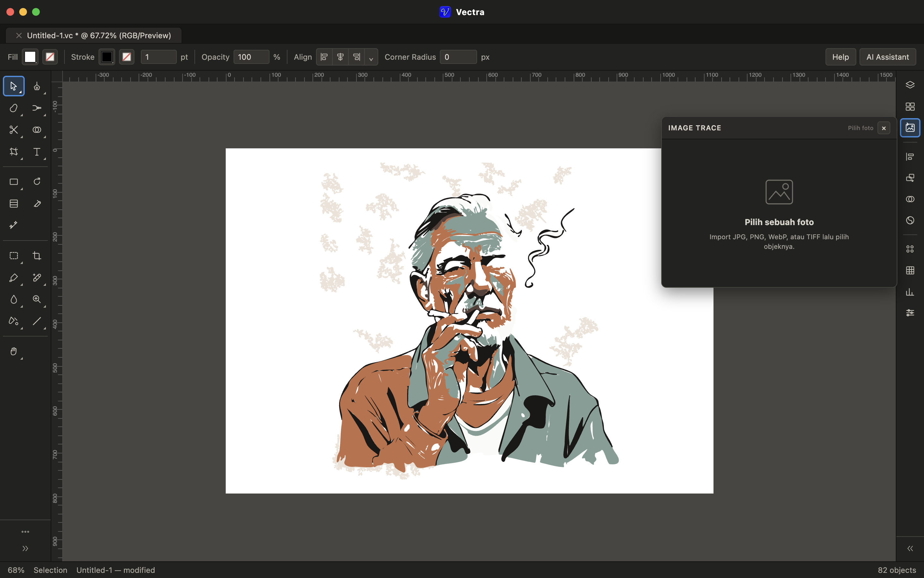Open the Symbols four-circles panel

tap(910, 249)
